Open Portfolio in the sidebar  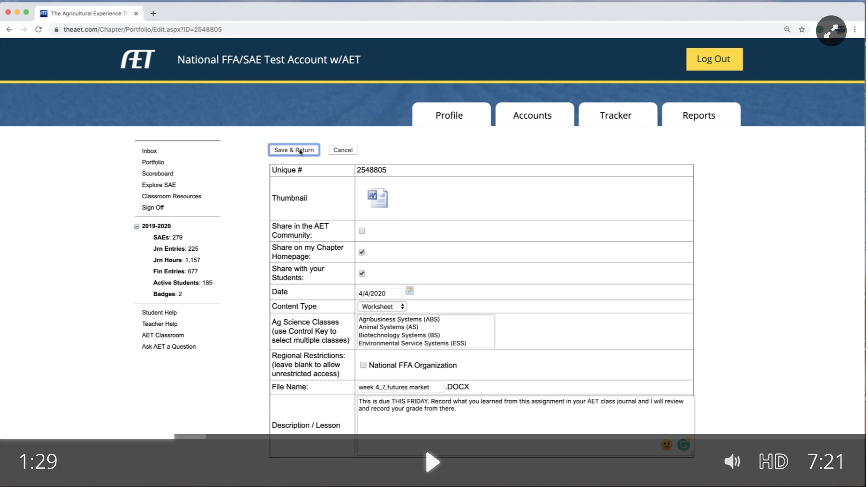pyautogui.click(x=153, y=162)
